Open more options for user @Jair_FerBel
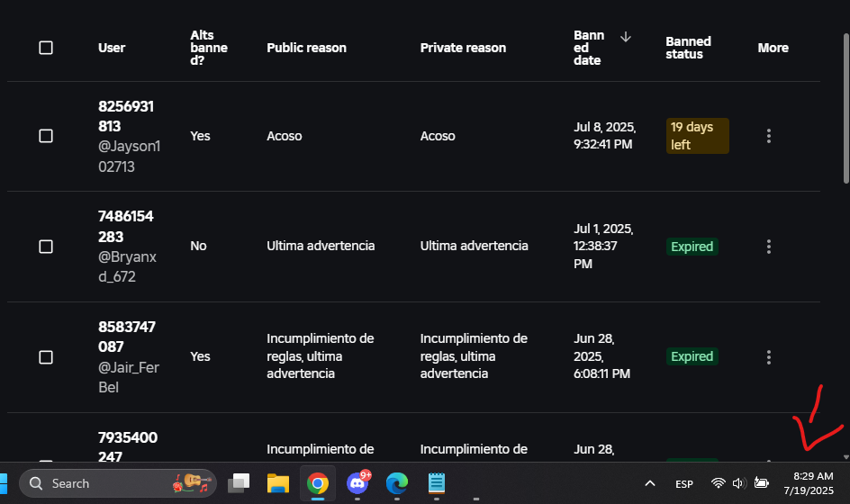This screenshot has width=850, height=504. pos(768,356)
